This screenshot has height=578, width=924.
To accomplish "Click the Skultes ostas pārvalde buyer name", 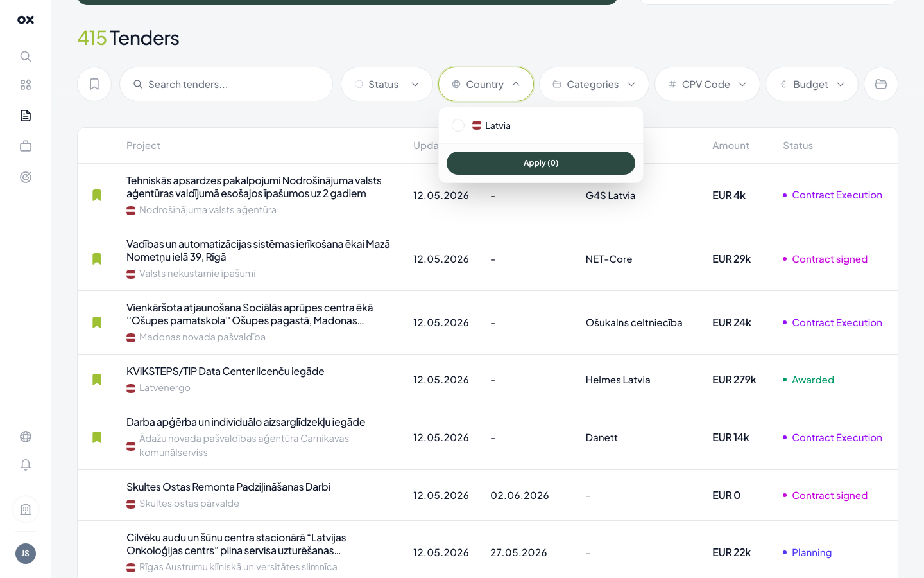I will click(x=189, y=504).
